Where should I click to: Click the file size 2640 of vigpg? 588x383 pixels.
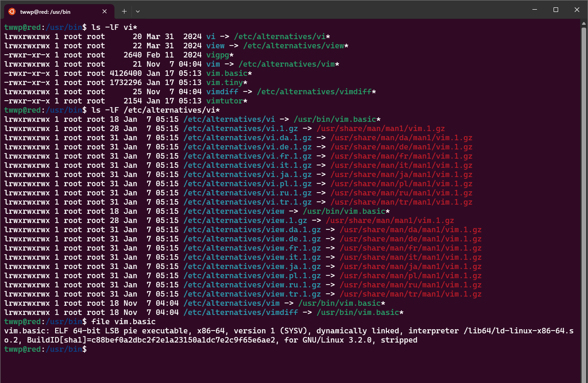(x=133, y=55)
